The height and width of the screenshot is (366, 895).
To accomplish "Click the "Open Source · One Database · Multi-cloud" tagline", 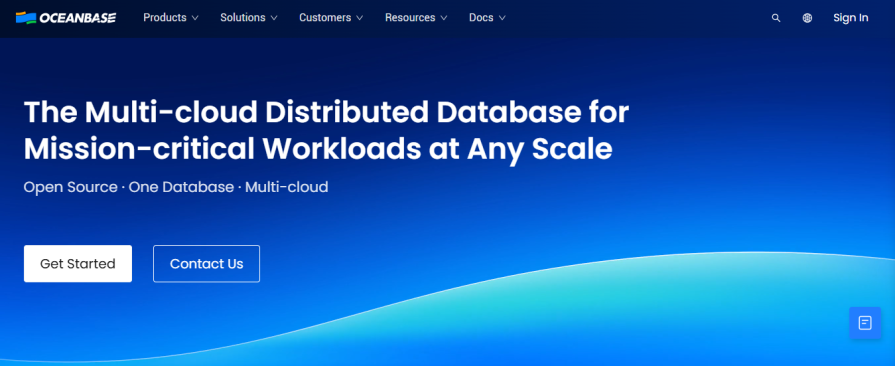I will (x=176, y=187).
